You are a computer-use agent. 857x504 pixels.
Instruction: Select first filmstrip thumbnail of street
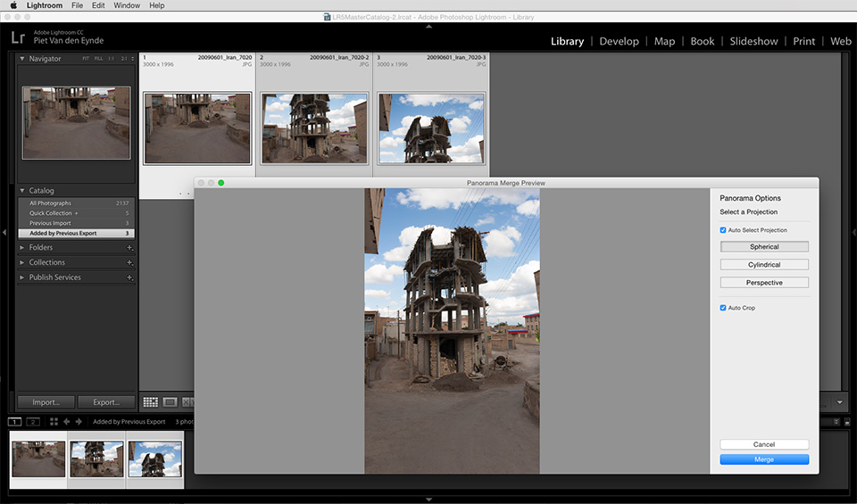coord(38,459)
